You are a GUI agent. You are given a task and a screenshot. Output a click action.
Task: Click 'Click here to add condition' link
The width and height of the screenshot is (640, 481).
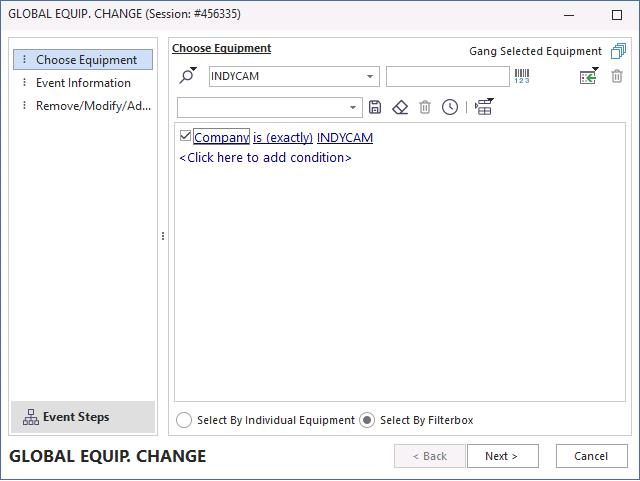[265, 158]
